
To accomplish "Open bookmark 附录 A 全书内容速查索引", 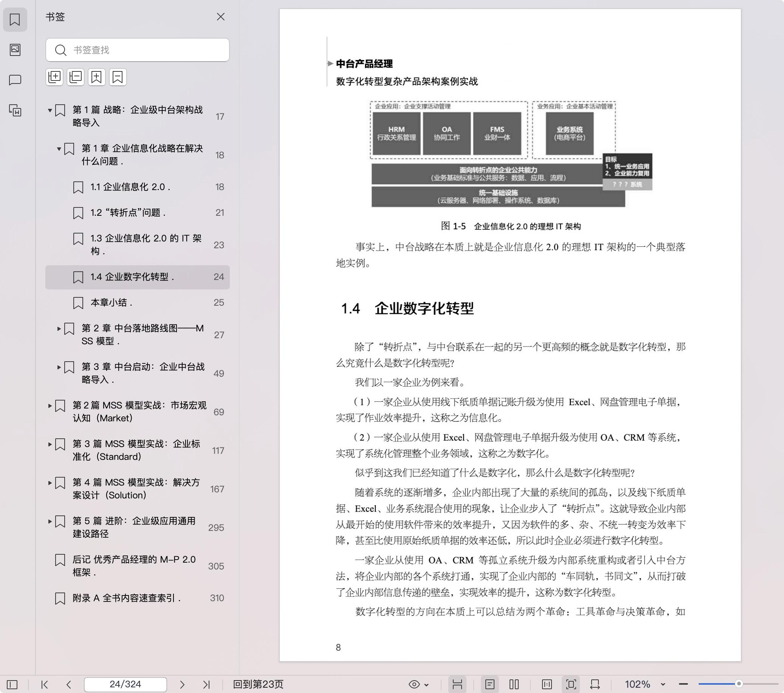I will [137, 598].
